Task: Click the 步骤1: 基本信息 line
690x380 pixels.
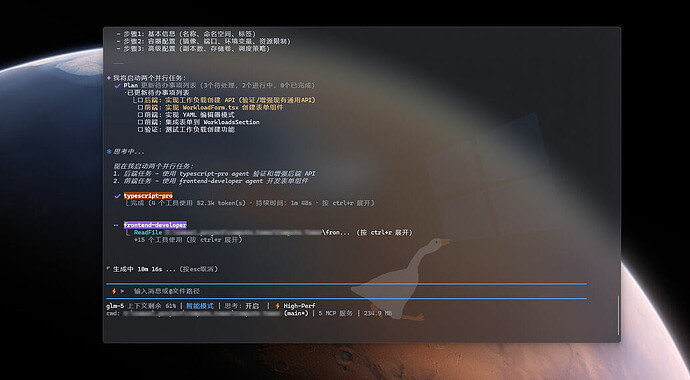Action: [186, 34]
